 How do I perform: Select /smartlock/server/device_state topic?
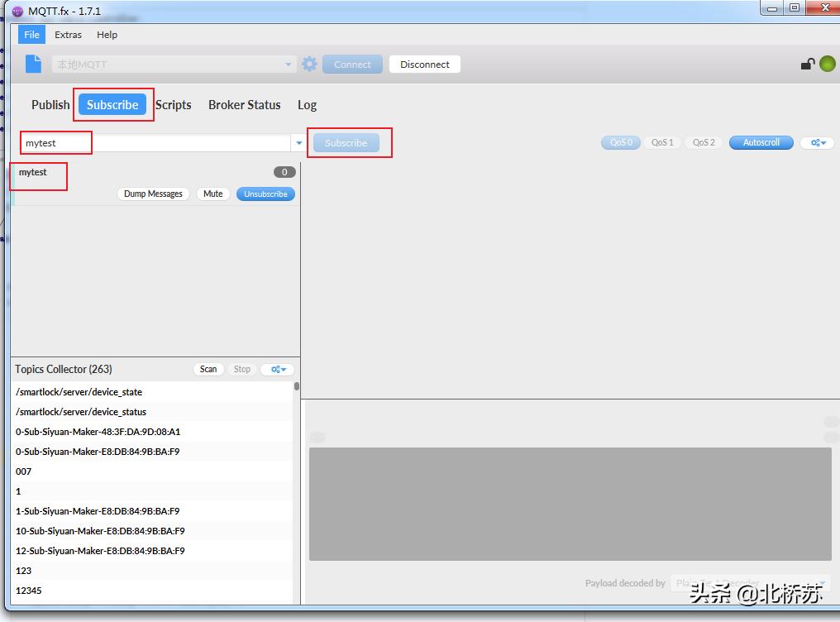(152, 392)
